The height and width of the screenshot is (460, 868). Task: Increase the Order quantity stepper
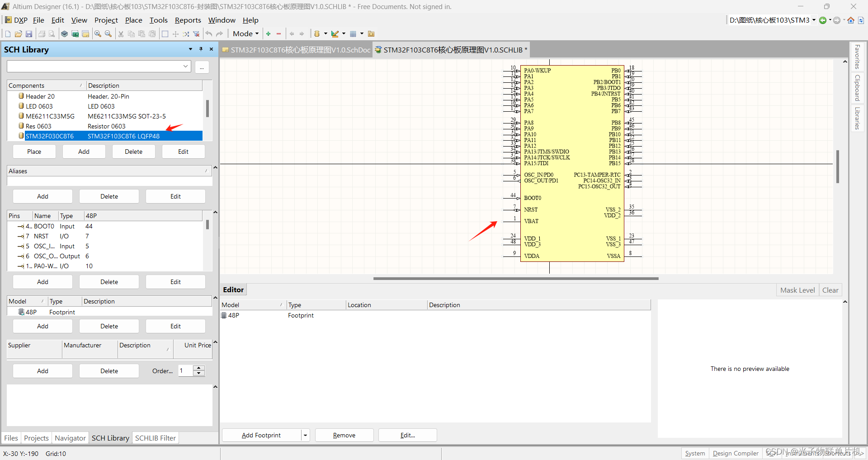pyautogui.click(x=199, y=368)
